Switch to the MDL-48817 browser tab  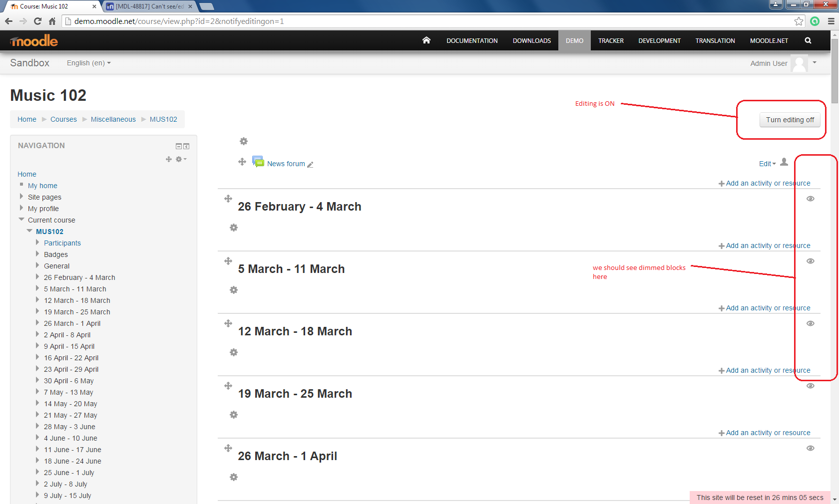coord(149,6)
